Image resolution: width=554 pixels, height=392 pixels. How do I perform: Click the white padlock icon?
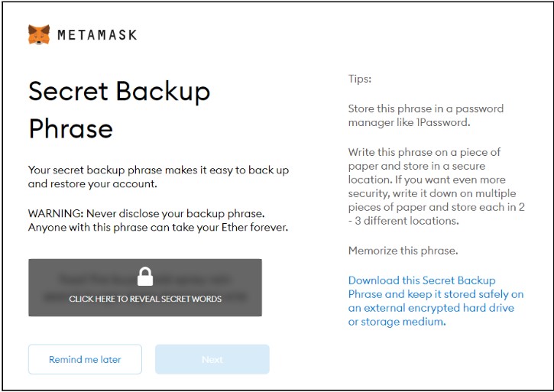(x=145, y=277)
